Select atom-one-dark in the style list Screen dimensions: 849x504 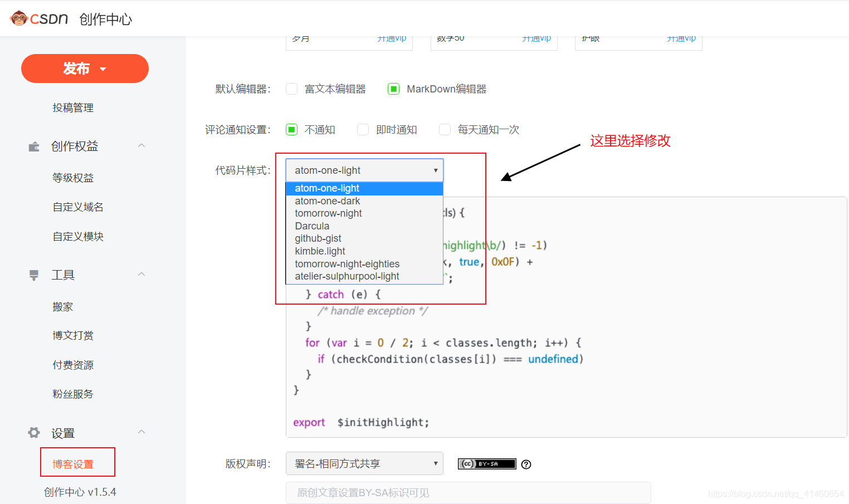point(364,201)
